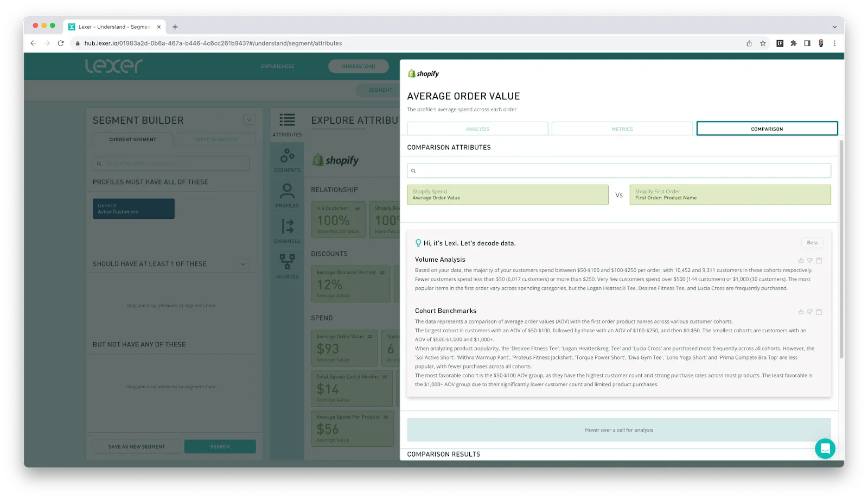This screenshot has height=499, width=868.
Task: Click the comparison attributes search field
Action: [619, 170]
